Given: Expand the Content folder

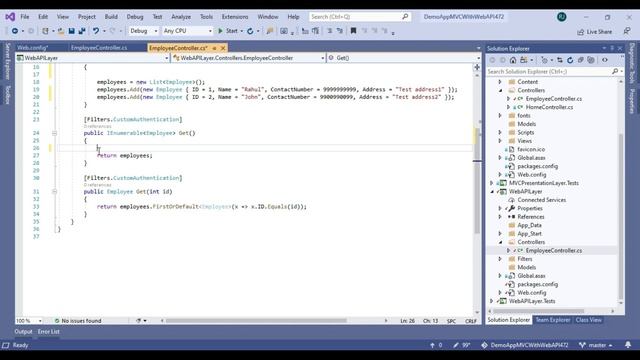Looking at the screenshot, I should point(500,82).
